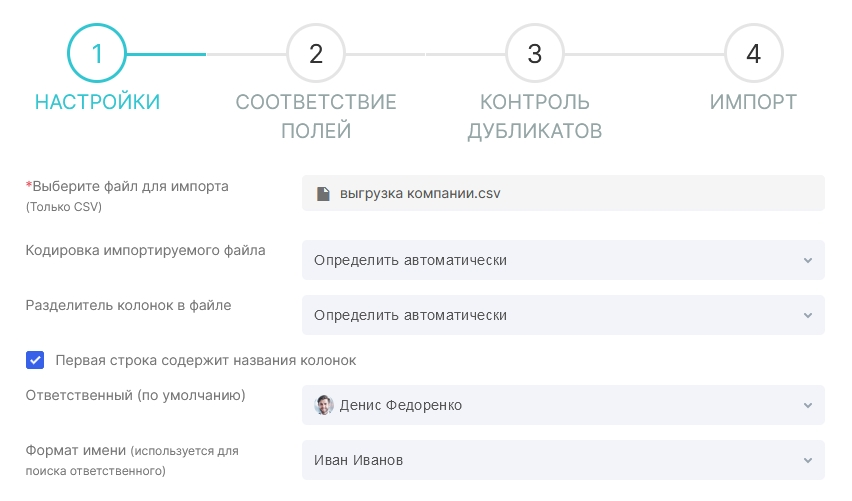This screenshot has width=852, height=501.
Task: Open the Ответственный (по умолчанию) dropdown chevron
Action: (x=808, y=405)
